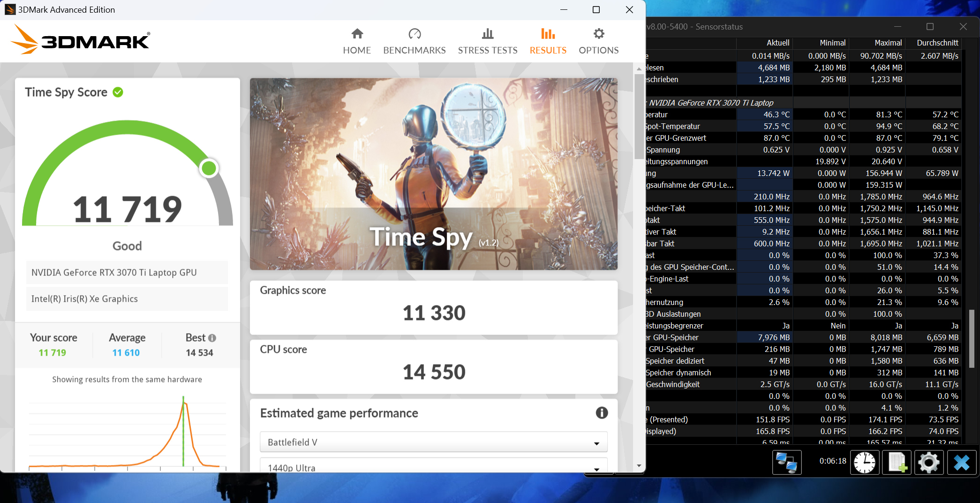Click the scroll down arrow in 3DMark
The width and height of the screenshot is (980, 503).
(x=639, y=466)
